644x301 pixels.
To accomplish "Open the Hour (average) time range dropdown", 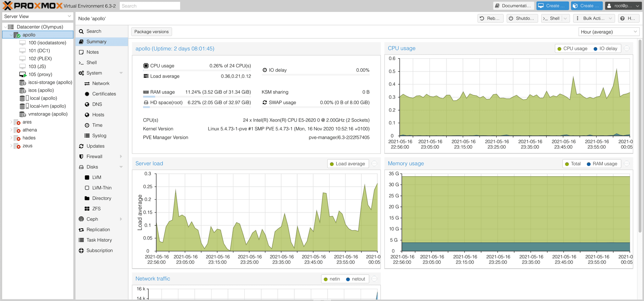I will coord(609,31).
